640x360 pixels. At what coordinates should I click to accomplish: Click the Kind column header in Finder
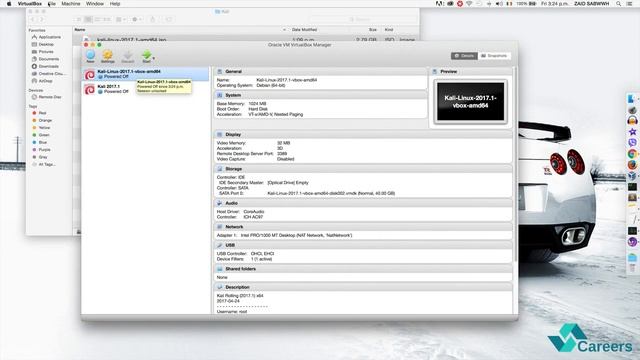pyautogui.click(x=389, y=29)
